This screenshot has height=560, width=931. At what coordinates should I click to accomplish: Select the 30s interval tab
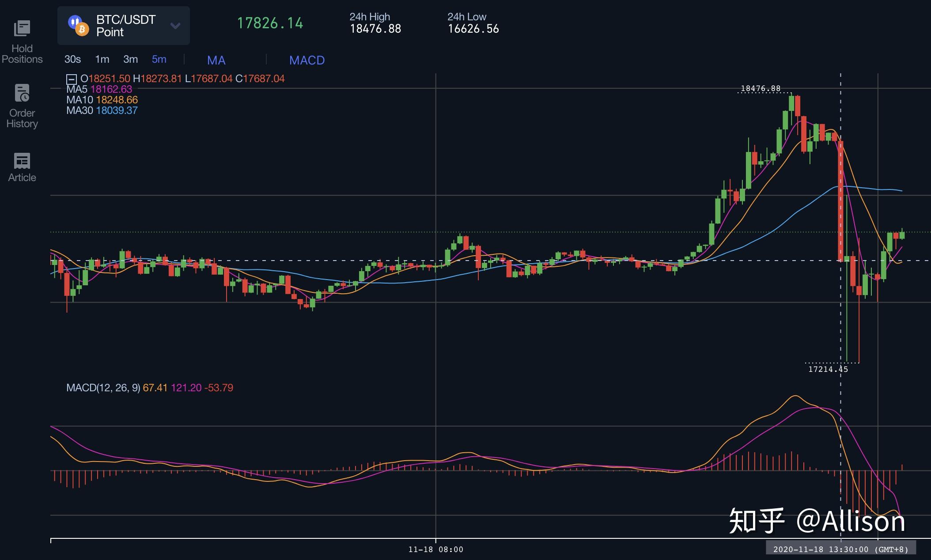tap(72, 59)
